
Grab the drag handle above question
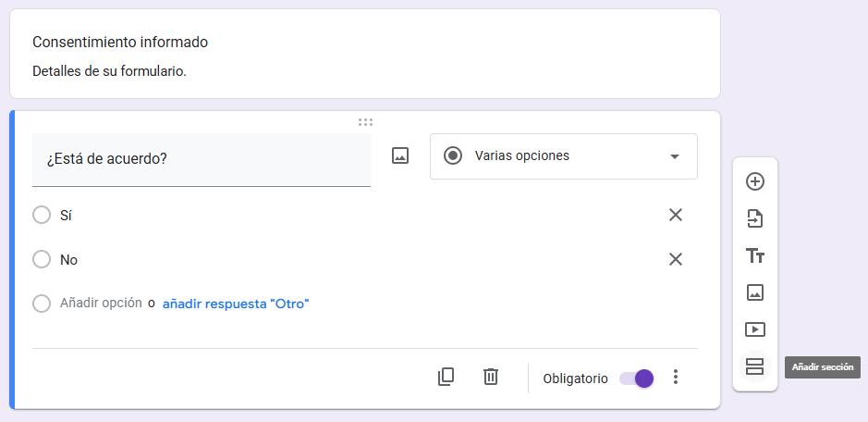(365, 121)
